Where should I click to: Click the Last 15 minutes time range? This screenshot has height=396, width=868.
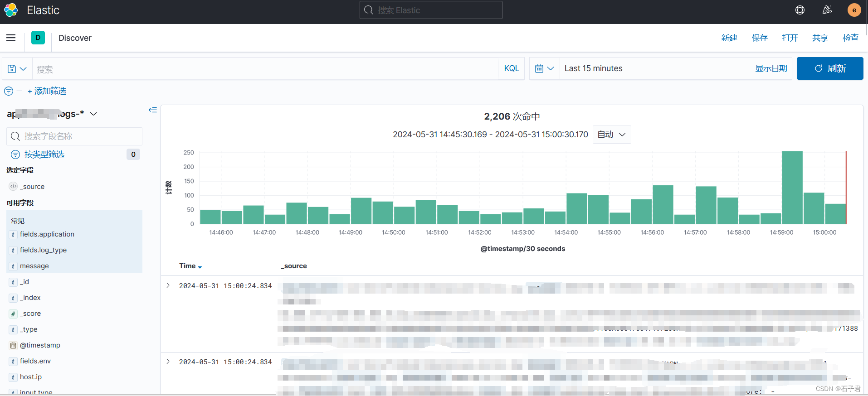tap(593, 68)
